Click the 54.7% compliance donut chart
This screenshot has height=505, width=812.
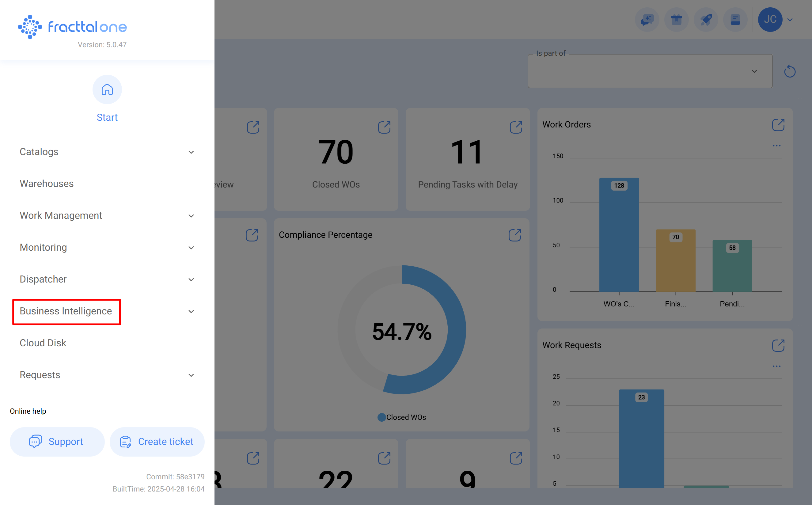(402, 330)
